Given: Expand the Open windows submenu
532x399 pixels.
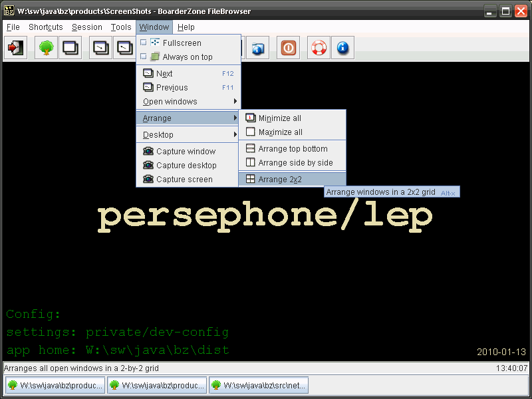Looking at the screenshot, I should [x=188, y=102].
